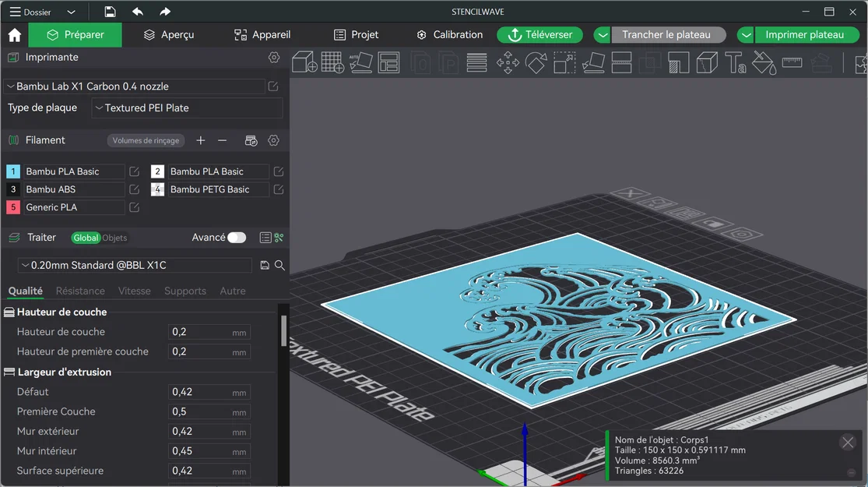Remove a filament with the minus icon
The image size is (868, 487).
coord(222,141)
